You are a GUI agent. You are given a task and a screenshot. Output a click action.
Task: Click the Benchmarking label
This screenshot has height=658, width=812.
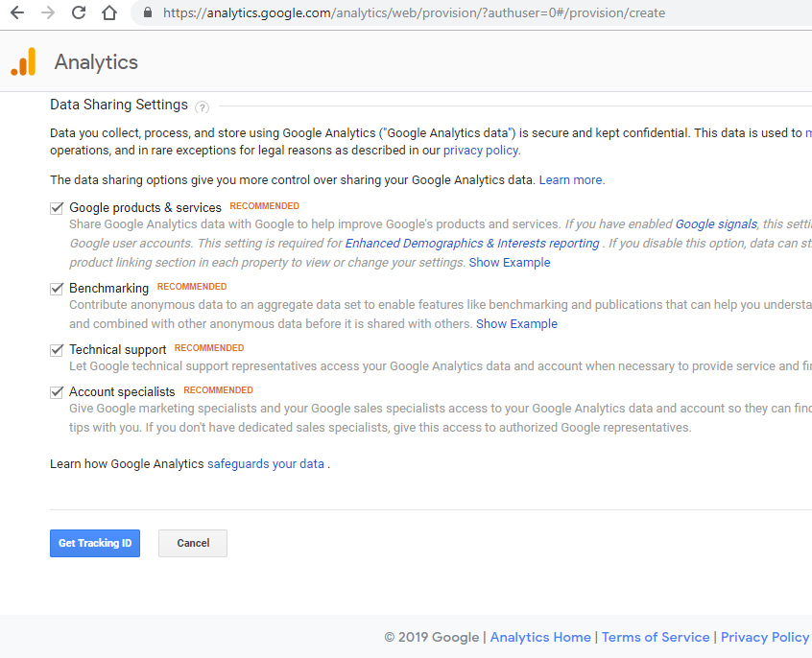pyautogui.click(x=108, y=289)
